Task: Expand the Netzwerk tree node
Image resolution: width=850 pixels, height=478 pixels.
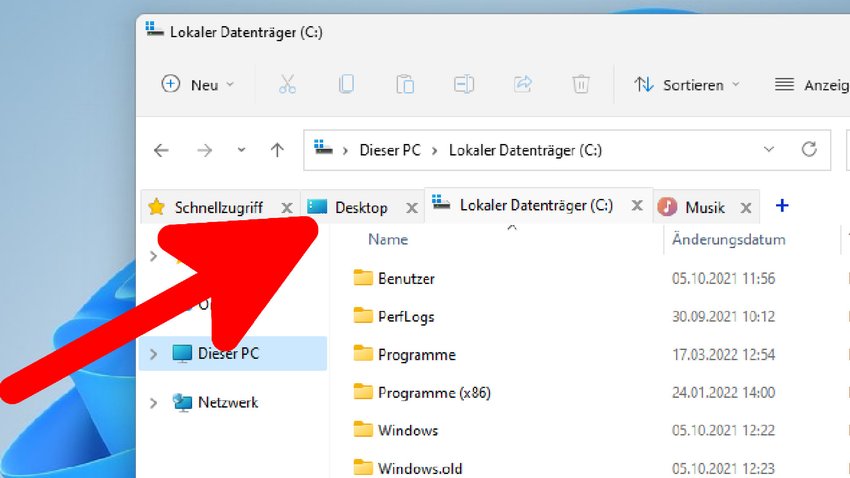Action: tap(153, 403)
